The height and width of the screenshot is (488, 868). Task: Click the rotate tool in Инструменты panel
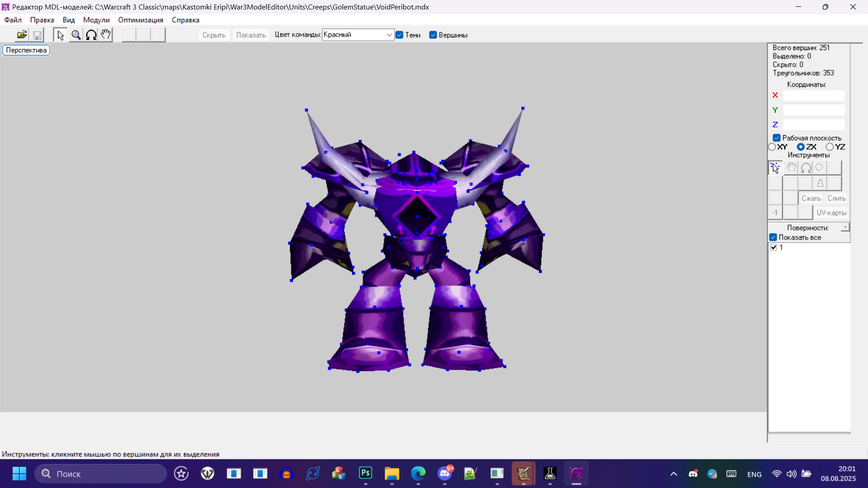pos(806,168)
